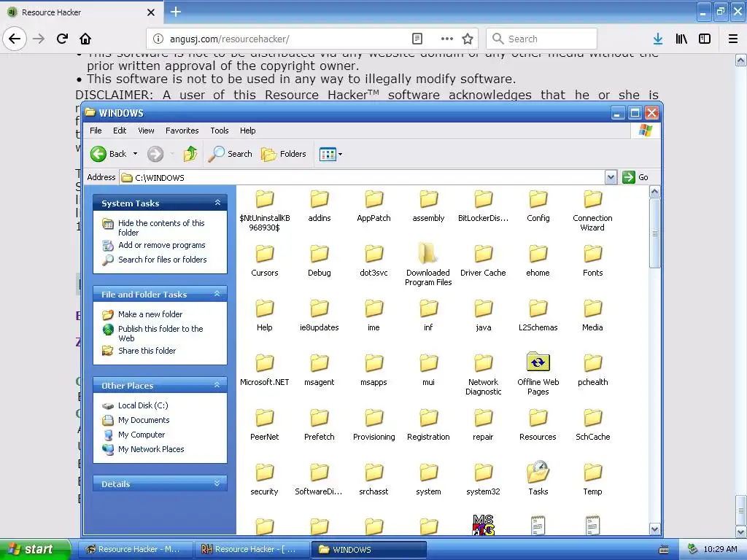
Task: Open the View menu
Action: 146,131
